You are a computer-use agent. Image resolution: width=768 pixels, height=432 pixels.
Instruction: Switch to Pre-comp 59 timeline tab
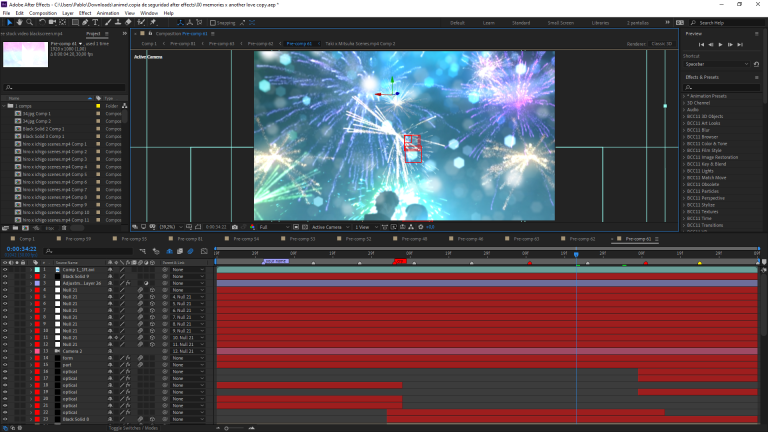(78, 239)
